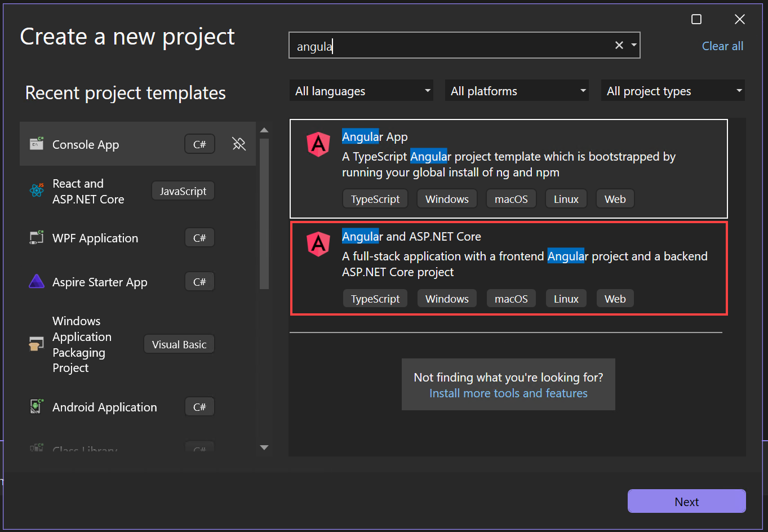Open the search box history dropdown arrow
768x532 pixels.
point(633,45)
